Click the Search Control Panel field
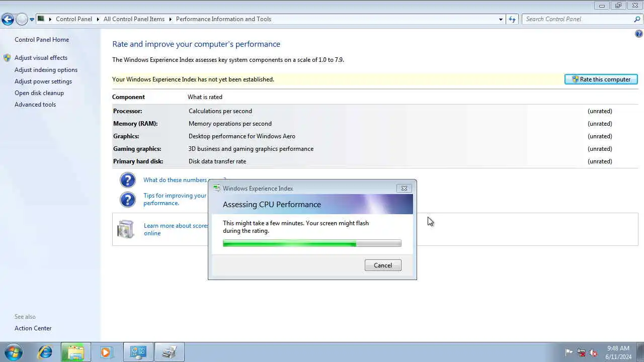 (578, 19)
